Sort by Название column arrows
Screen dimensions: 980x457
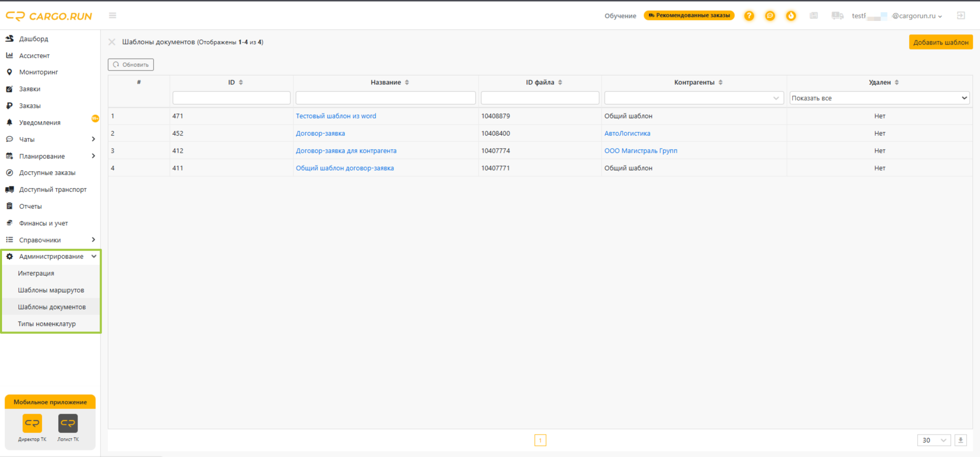(x=407, y=82)
